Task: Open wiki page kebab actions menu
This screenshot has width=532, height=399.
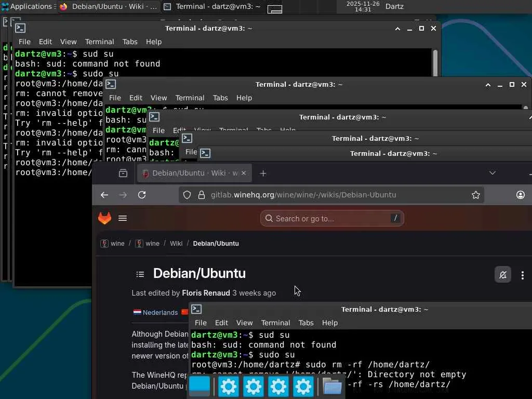Action: pyautogui.click(x=523, y=275)
